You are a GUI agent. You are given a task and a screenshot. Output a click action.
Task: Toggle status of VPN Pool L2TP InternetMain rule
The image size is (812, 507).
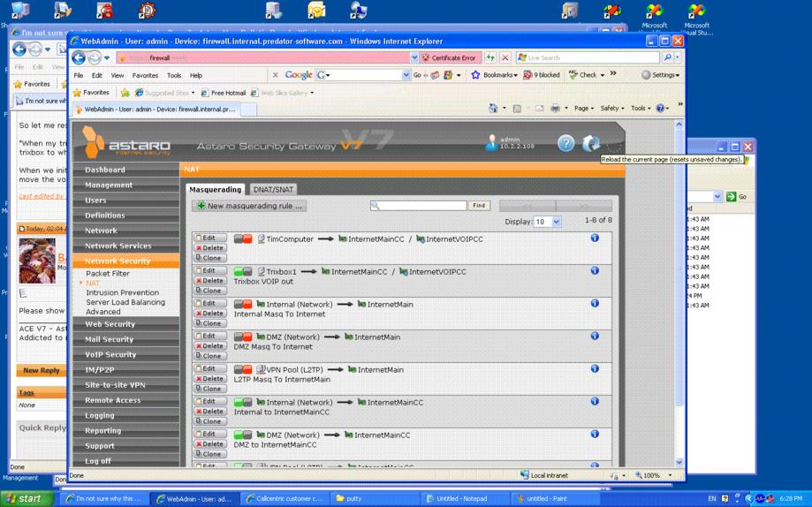point(243,369)
